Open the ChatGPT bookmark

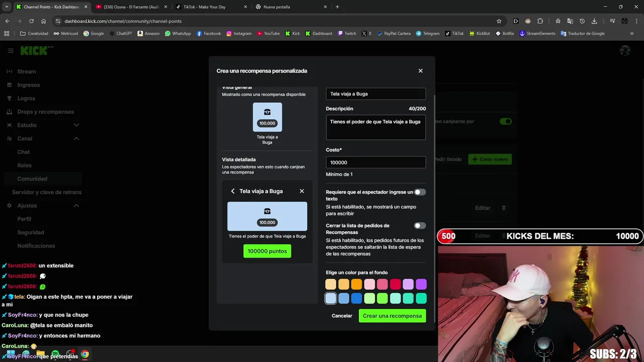(x=120, y=34)
